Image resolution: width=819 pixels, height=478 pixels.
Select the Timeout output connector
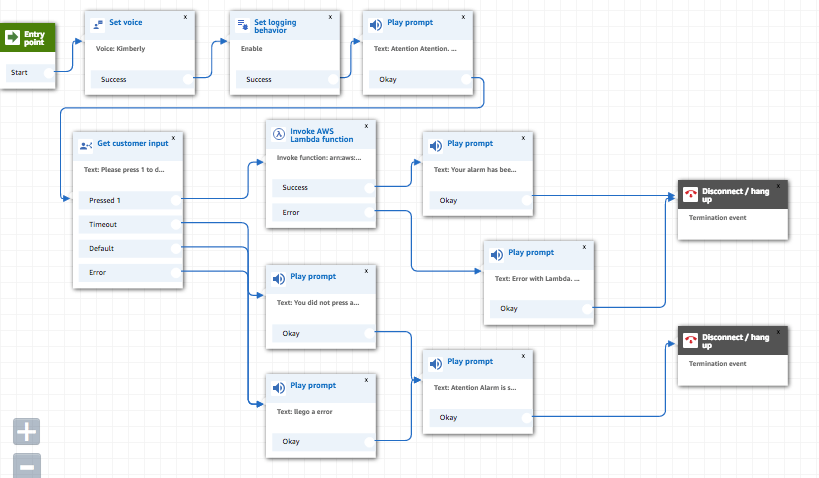point(176,224)
